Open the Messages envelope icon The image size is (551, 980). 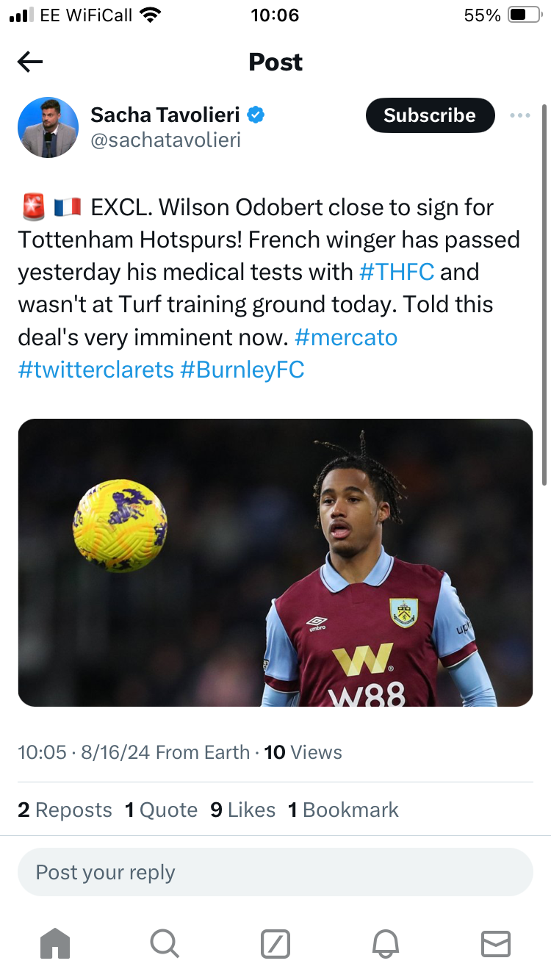496,943
